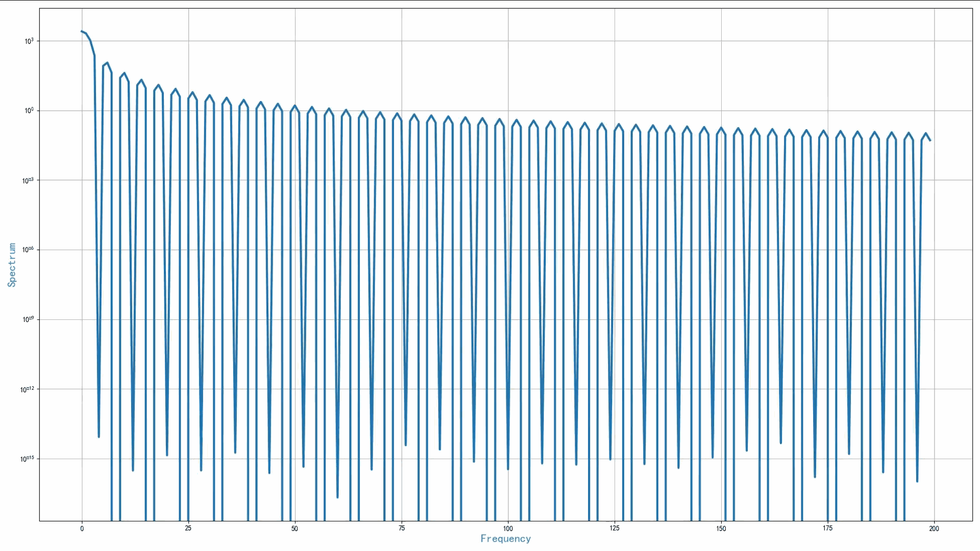Viewport: 980px width, 551px height.
Task: Click the y-axis tick label 10^0
Action: (29, 111)
